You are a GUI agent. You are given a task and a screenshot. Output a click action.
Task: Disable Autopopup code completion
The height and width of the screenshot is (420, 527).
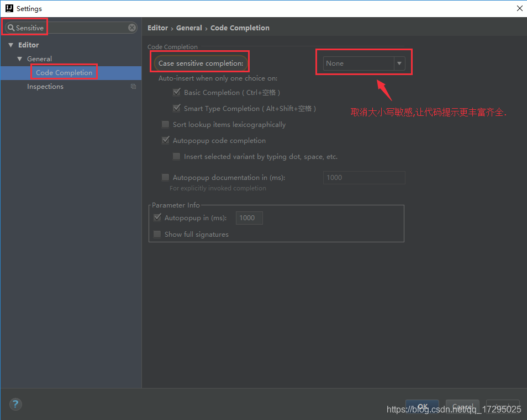click(x=165, y=140)
